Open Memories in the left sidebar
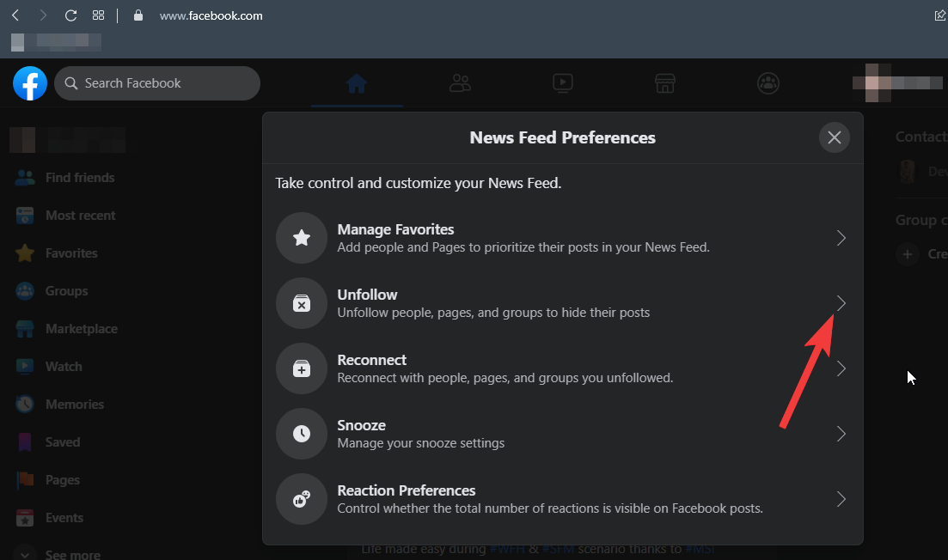 pyautogui.click(x=74, y=405)
